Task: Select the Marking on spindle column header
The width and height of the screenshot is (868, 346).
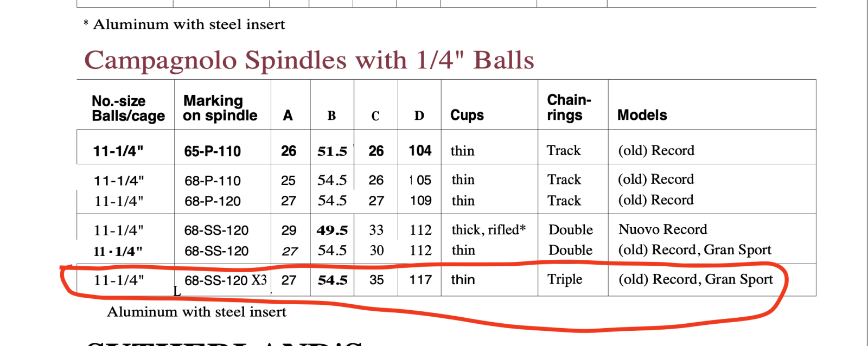Action: point(220,108)
